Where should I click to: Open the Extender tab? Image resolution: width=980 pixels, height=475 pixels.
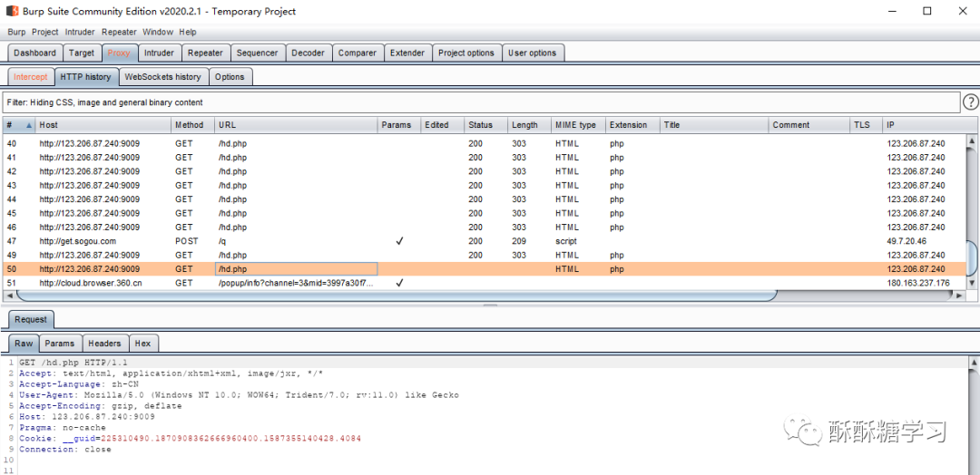(x=407, y=53)
